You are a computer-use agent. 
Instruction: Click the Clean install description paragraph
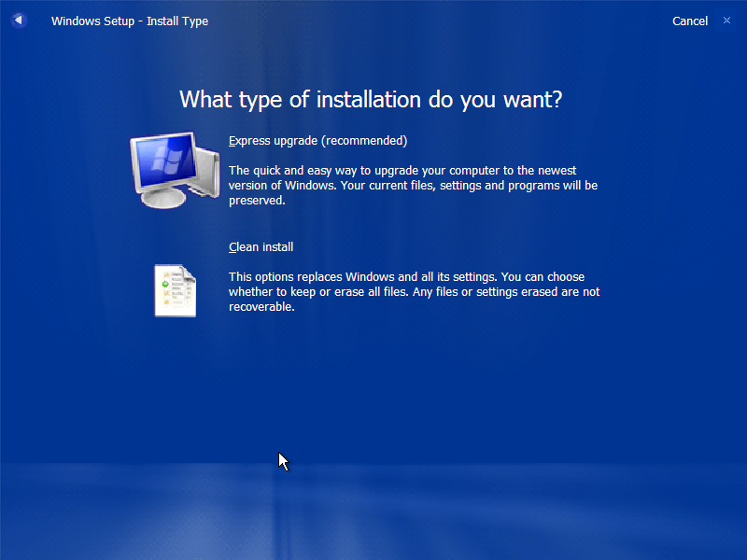[x=414, y=291]
